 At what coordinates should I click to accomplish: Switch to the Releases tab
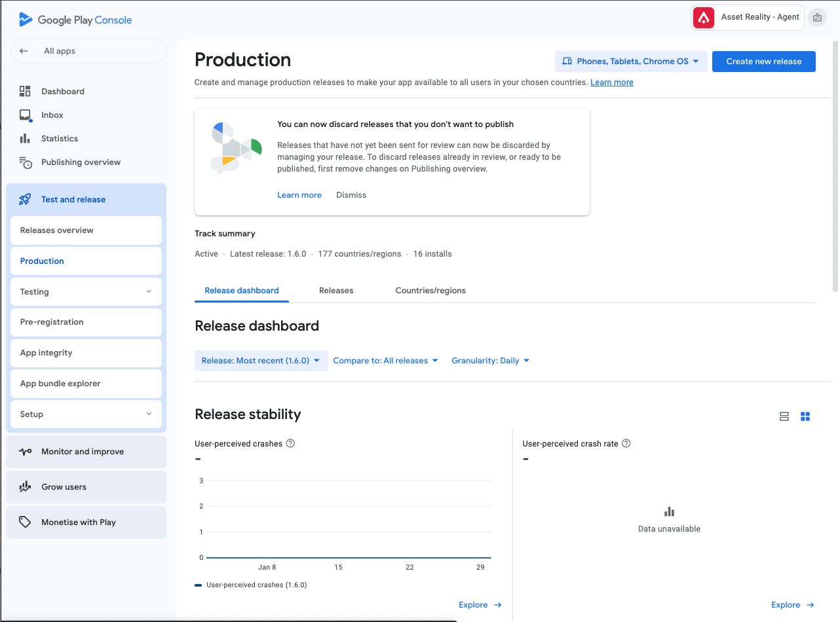click(x=336, y=291)
